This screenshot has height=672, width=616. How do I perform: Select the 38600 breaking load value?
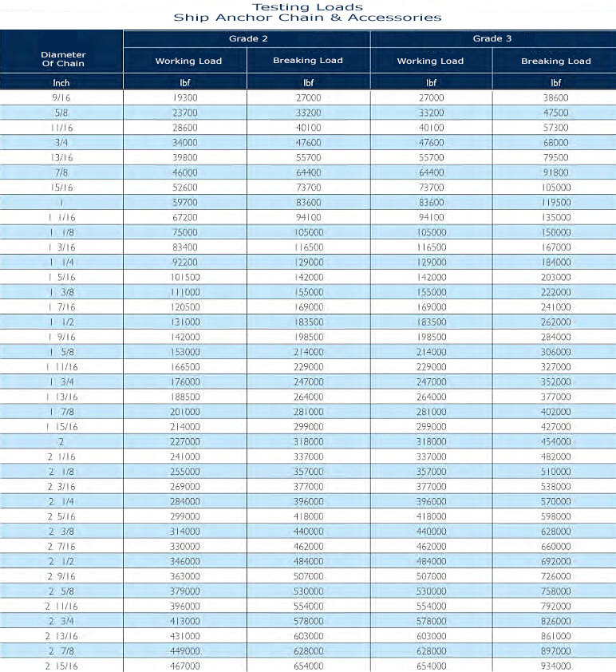[x=555, y=97]
